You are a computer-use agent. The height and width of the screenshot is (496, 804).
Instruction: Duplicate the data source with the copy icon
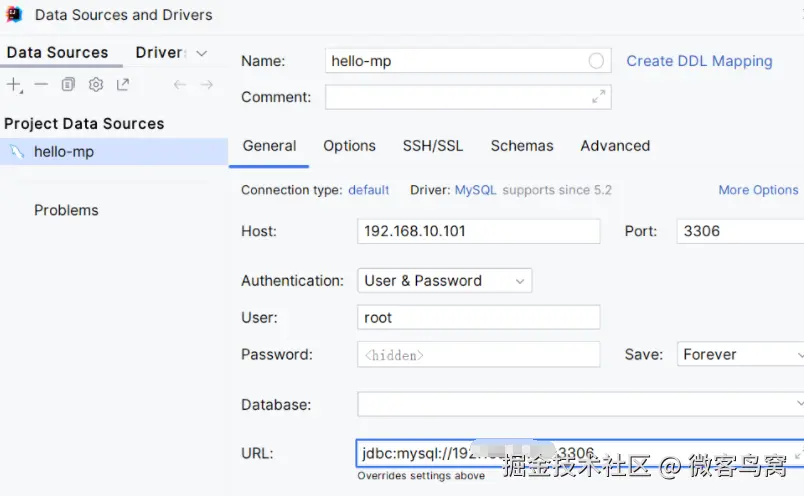tap(68, 84)
